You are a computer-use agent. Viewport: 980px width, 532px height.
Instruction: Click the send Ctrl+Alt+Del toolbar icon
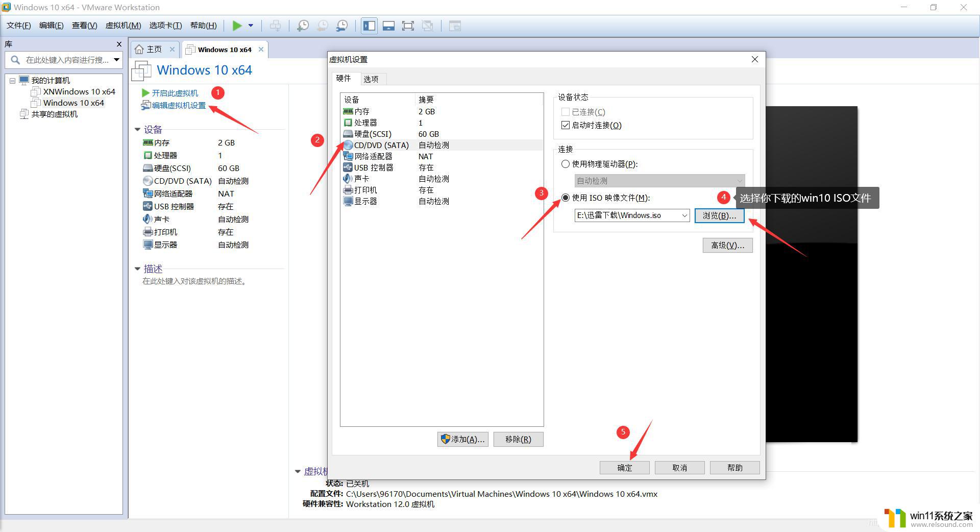[x=275, y=26]
